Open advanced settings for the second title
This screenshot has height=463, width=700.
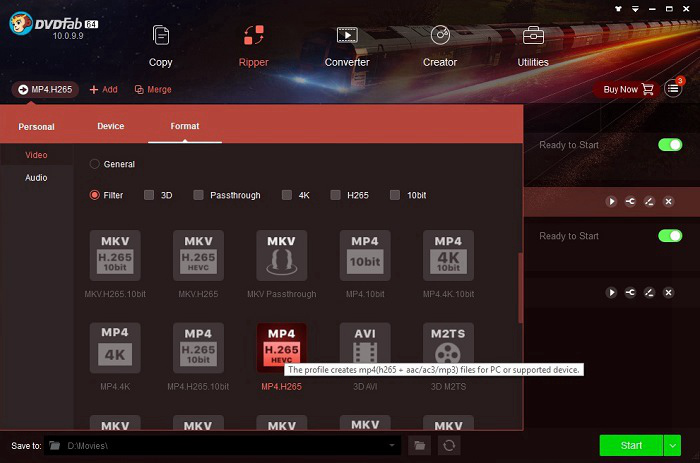[630, 292]
